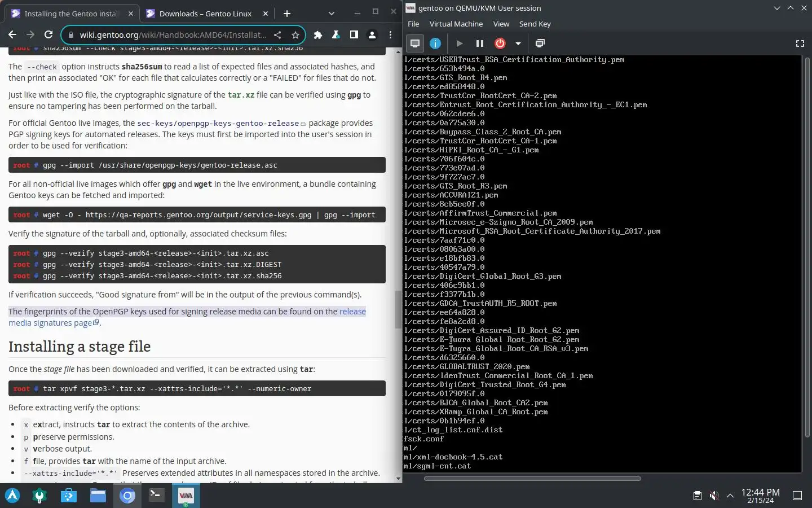Bookmark this page with the star icon
Screen dimensions: 812x508
point(295,35)
